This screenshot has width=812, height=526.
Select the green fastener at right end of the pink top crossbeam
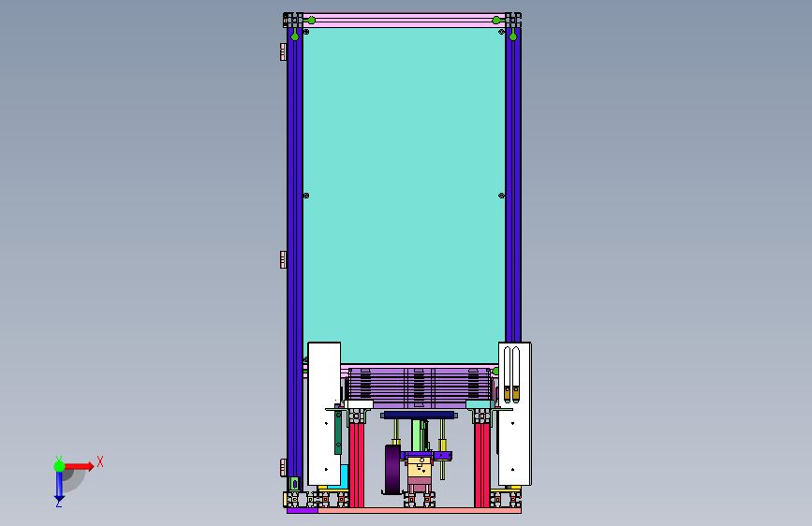pyautogui.click(x=496, y=21)
